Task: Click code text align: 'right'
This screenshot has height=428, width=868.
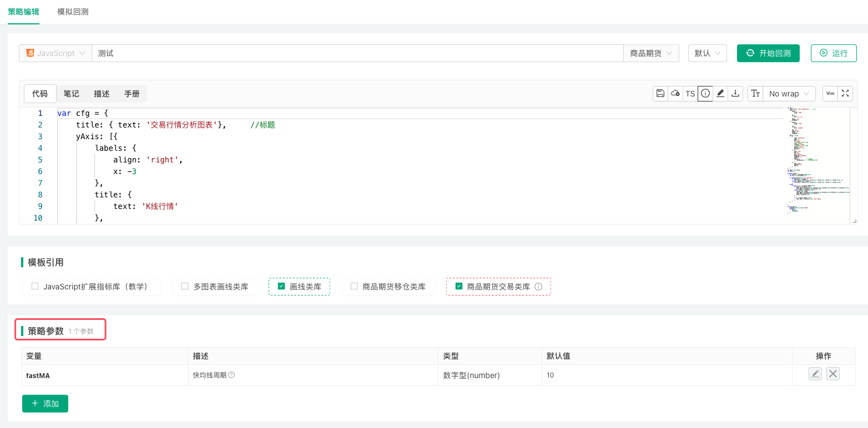Action: click(148, 160)
